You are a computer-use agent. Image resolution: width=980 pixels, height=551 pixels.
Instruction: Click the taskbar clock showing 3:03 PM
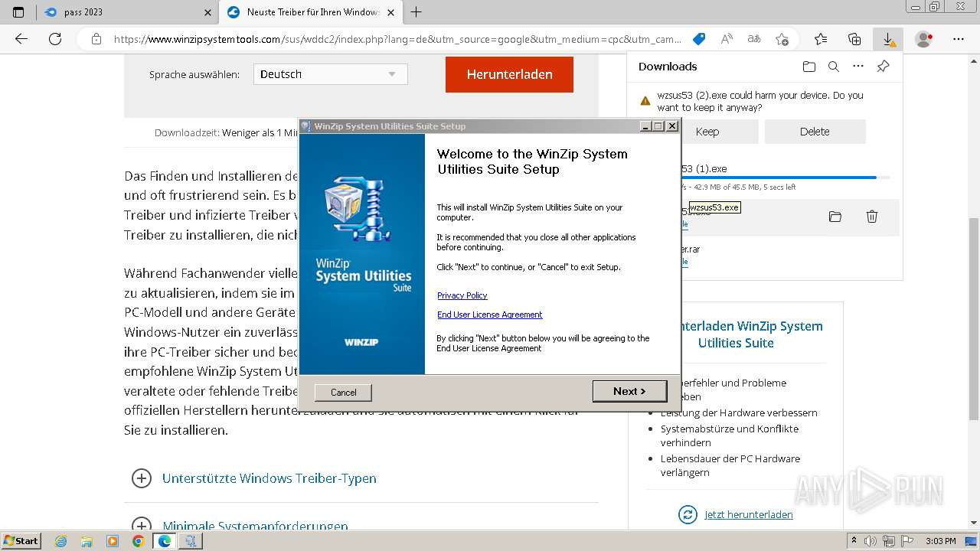click(940, 541)
